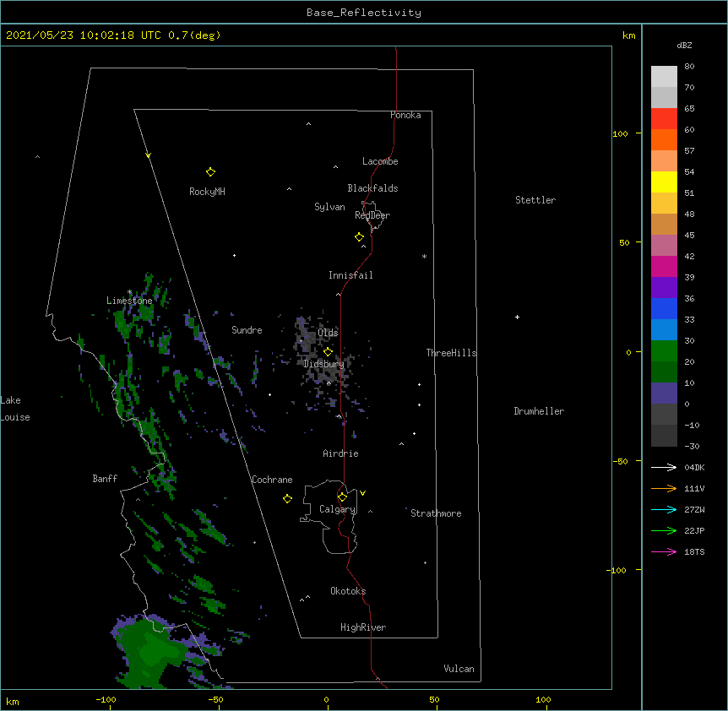Click the Base_Reflectivity title
Viewport: 728px width, 711px height.
[364, 13]
